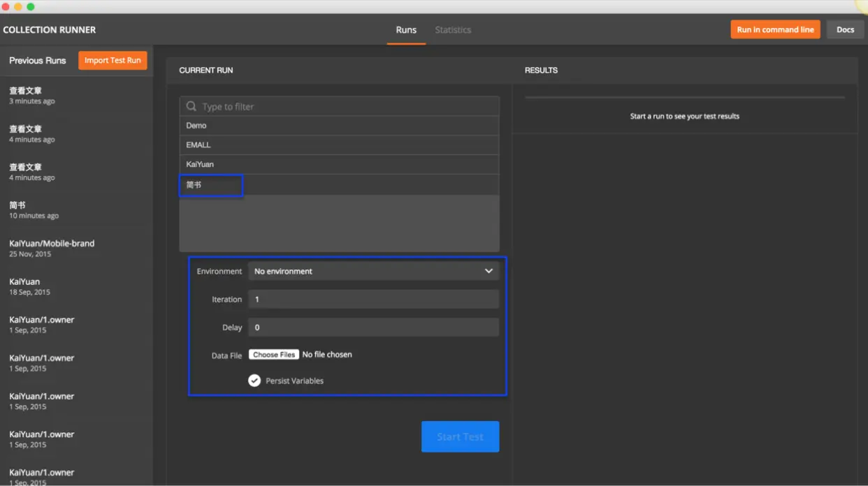868x486 pixels.
Task: Select the Demo collection
Action: click(x=339, y=126)
